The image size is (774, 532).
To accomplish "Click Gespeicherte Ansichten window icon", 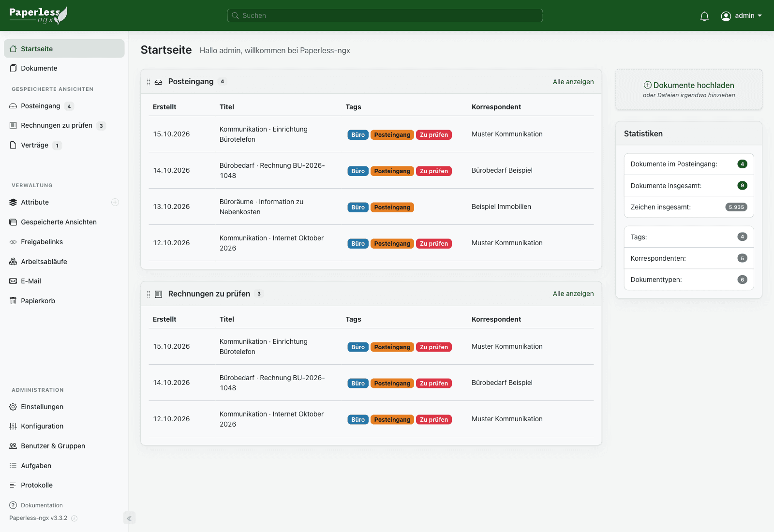I will click(13, 222).
